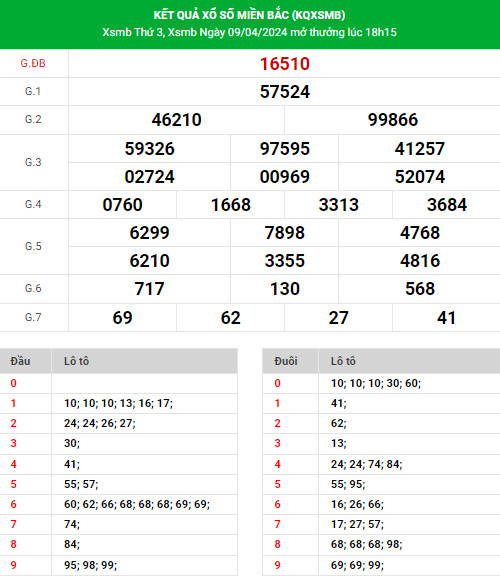Click the G.ĐB row label
This screenshot has height=576, width=500.
(x=33, y=64)
